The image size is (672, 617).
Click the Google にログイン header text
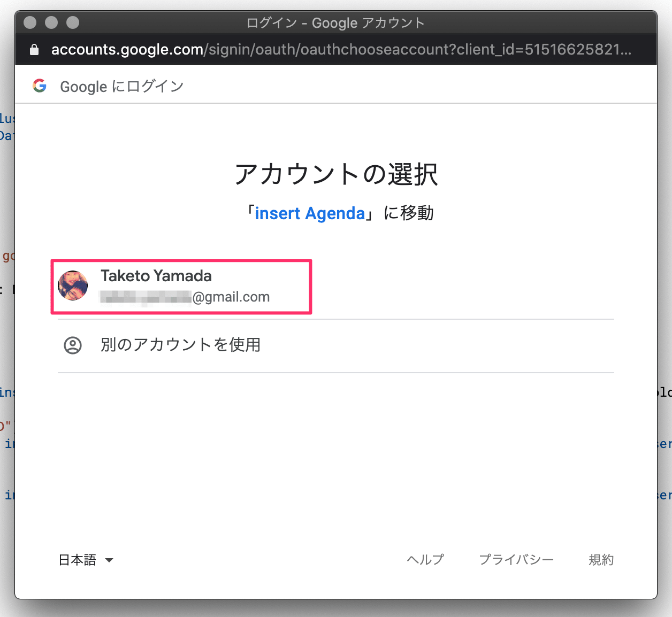tap(122, 86)
